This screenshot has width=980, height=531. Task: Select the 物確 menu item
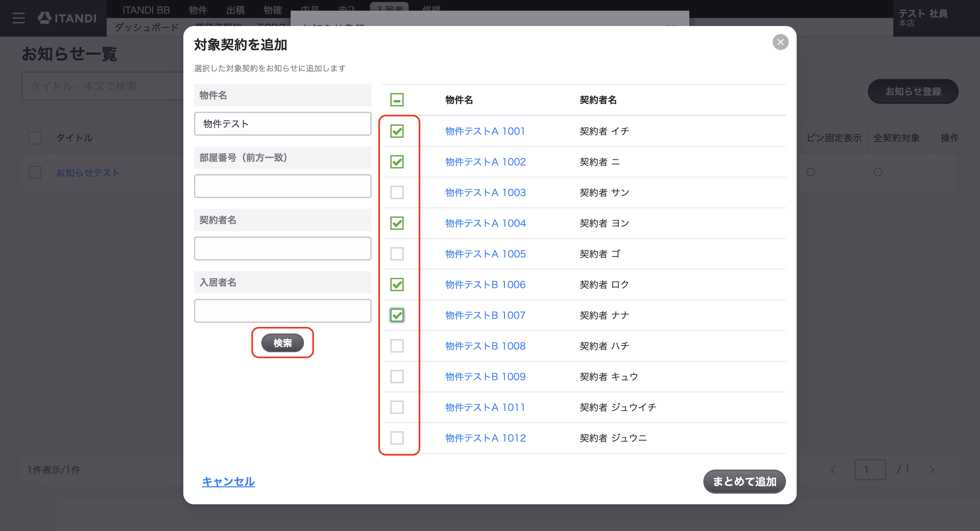pos(272,10)
